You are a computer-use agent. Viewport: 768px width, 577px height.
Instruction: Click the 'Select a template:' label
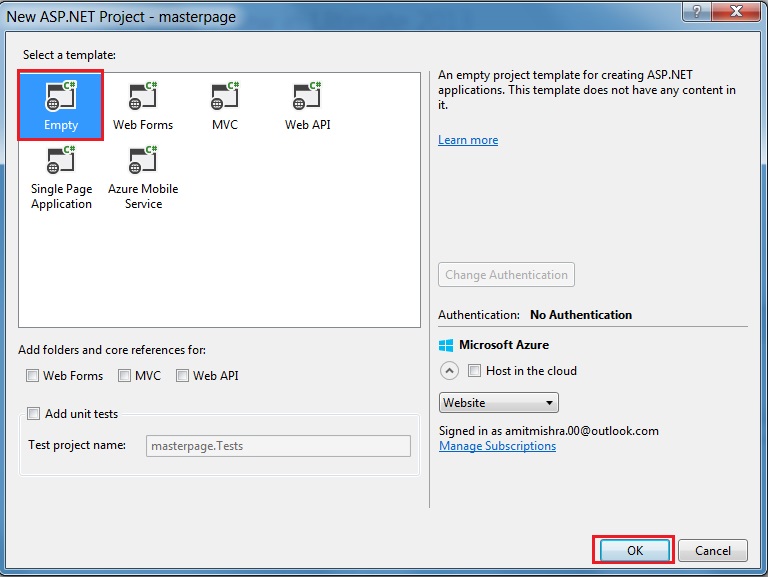(70, 55)
